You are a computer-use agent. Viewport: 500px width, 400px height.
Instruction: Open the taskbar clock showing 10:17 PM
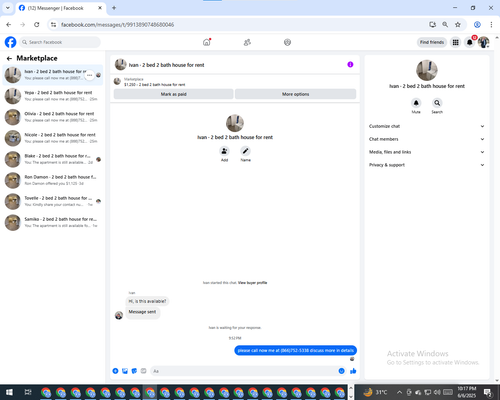coord(467,392)
